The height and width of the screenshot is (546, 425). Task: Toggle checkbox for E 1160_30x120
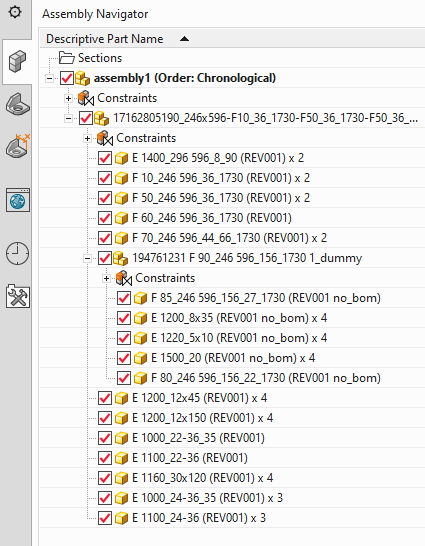pos(105,478)
